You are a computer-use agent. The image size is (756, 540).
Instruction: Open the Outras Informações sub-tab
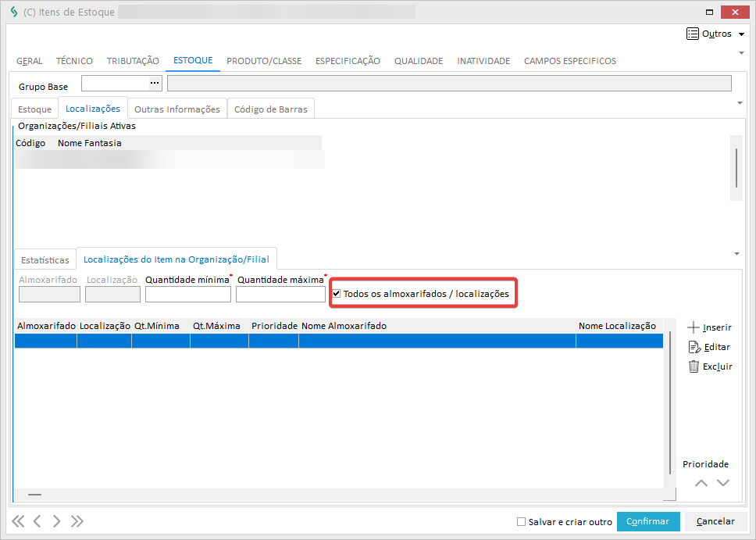coord(177,109)
